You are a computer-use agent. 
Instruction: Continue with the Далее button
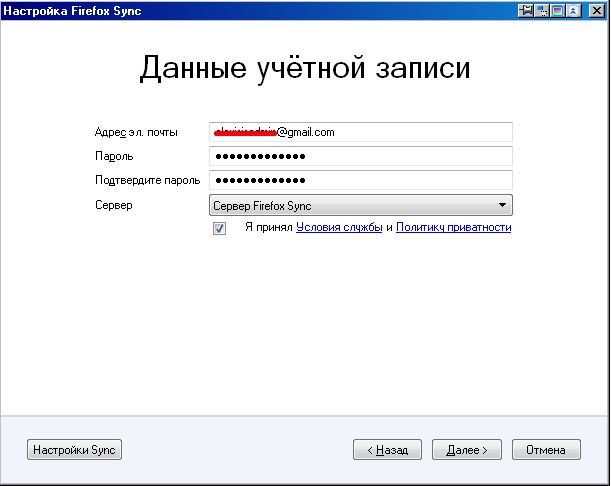[x=467, y=450]
